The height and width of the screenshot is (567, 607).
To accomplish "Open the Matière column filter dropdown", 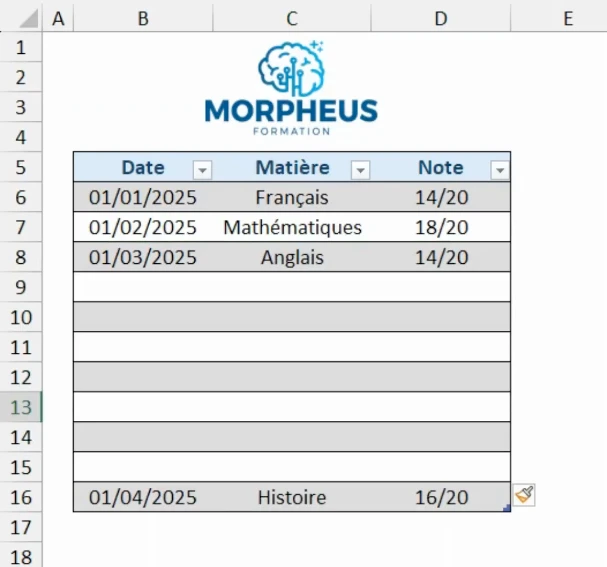I will coord(360,170).
